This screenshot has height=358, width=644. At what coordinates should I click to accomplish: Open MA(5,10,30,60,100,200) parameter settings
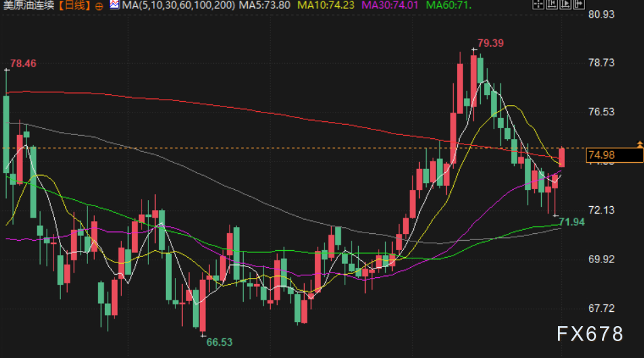point(178,6)
